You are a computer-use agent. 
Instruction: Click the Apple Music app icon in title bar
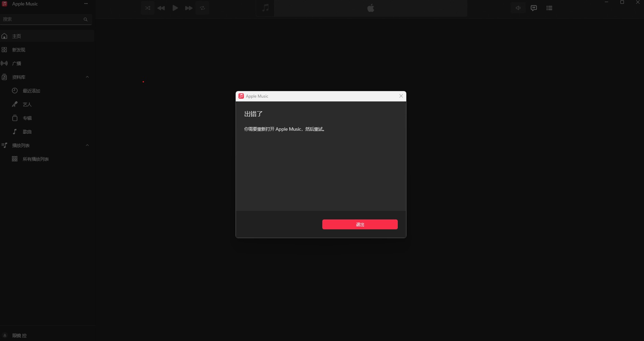(x=4, y=4)
